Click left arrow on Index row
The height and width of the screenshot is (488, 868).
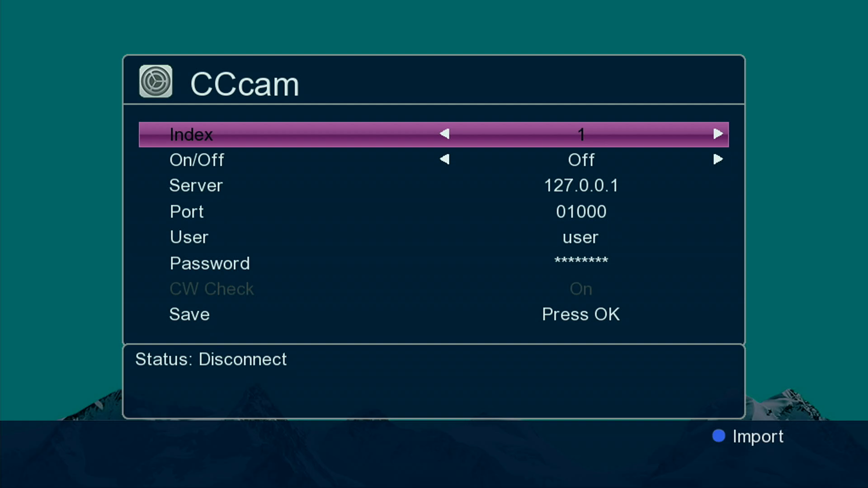coord(444,134)
